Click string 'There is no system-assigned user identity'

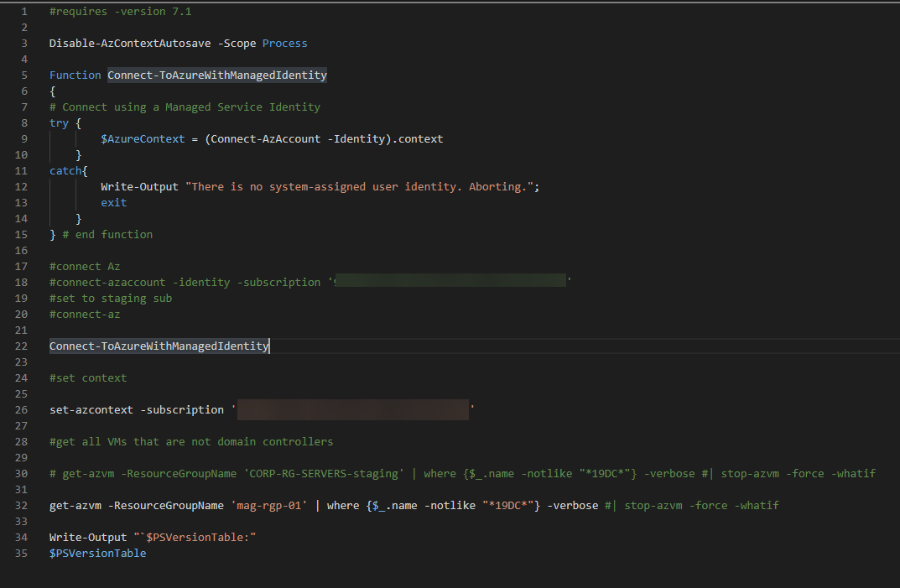coord(325,186)
